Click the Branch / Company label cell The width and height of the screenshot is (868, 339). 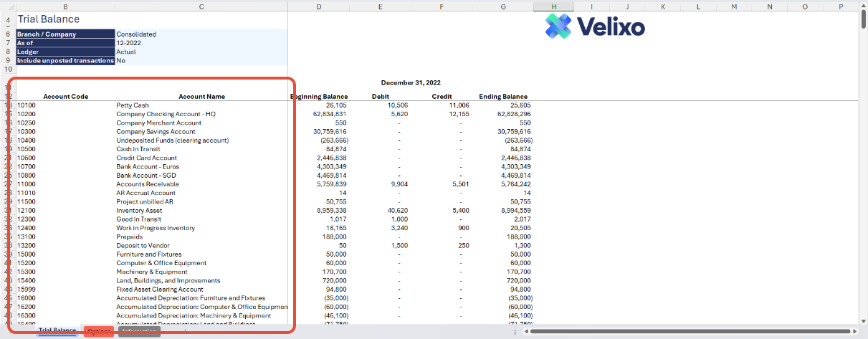pos(66,34)
